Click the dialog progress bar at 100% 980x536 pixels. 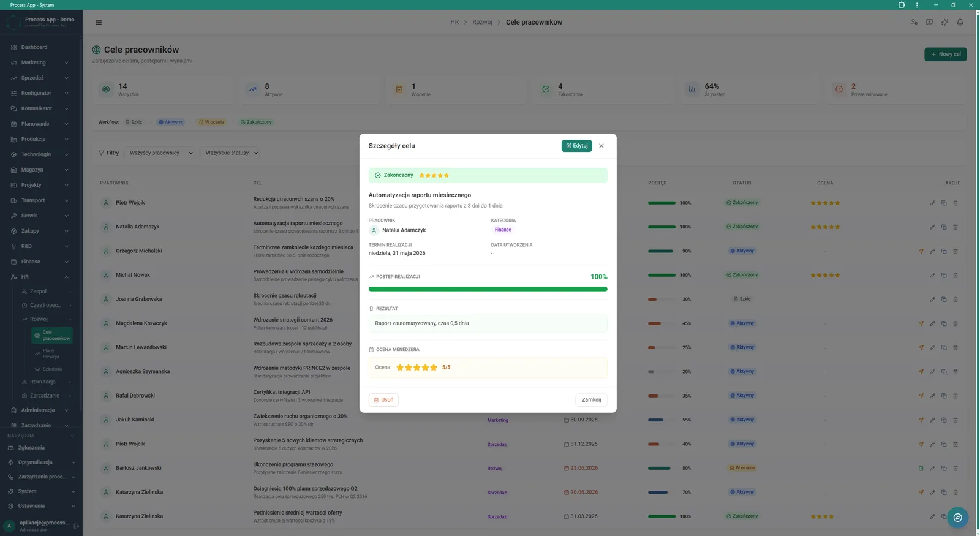click(488, 289)
